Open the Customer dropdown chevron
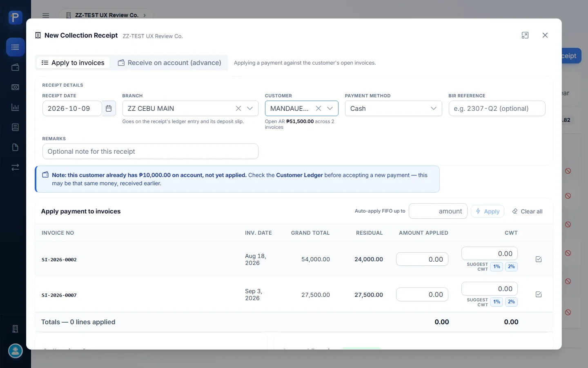Screen dimensions: 588x368 pos(330,108)
